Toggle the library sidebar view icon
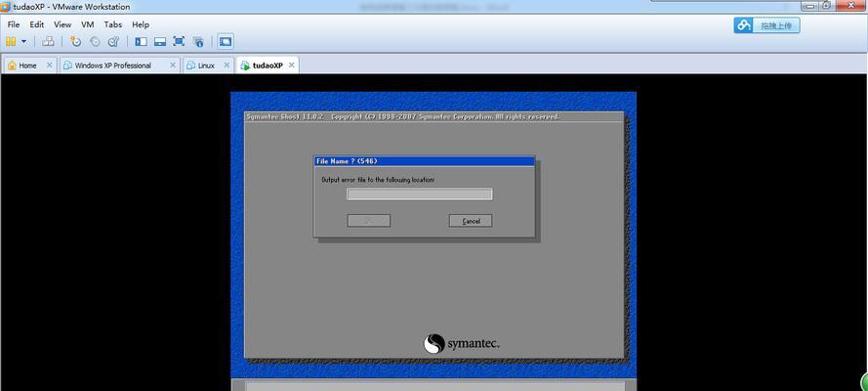The height and width of the screenshot is (391, 868). point(142,41)
